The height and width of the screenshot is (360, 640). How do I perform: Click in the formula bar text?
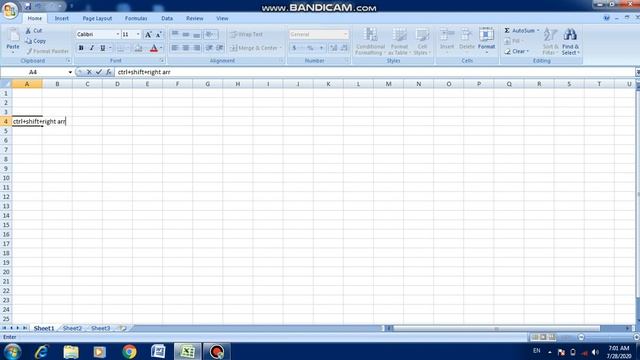pos(144,72)
